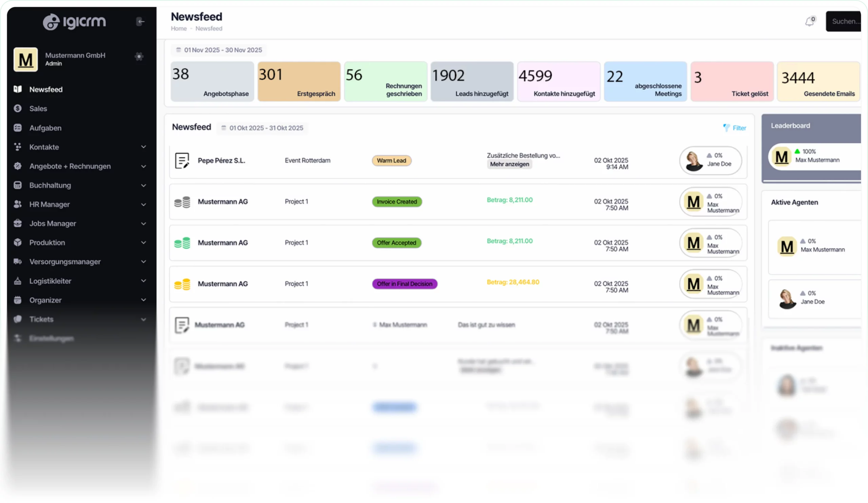Expand the HR Manager section
Image resolution: width=868 pixels, height=503 pixels.
click(x=143, y=205)
